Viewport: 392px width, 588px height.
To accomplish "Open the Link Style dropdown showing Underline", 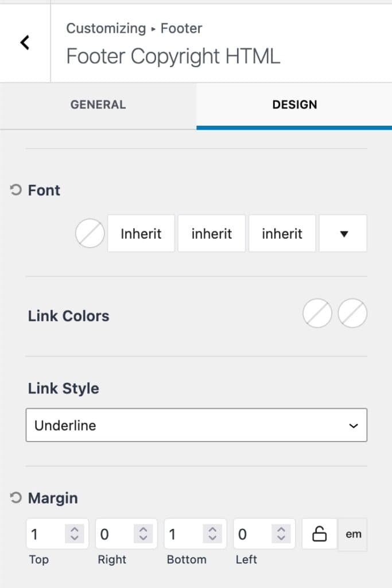I will [x=196, y=425].
